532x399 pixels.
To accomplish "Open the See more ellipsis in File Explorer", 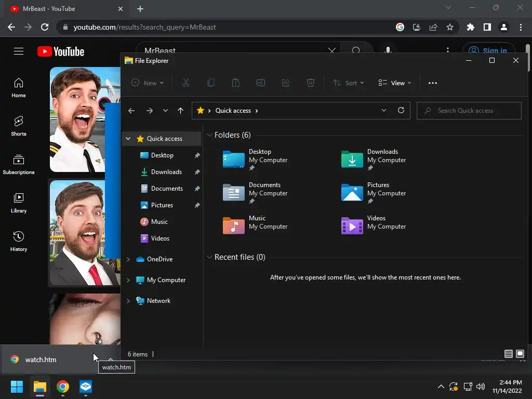I will pyautogui.click(x=433, y=83).
